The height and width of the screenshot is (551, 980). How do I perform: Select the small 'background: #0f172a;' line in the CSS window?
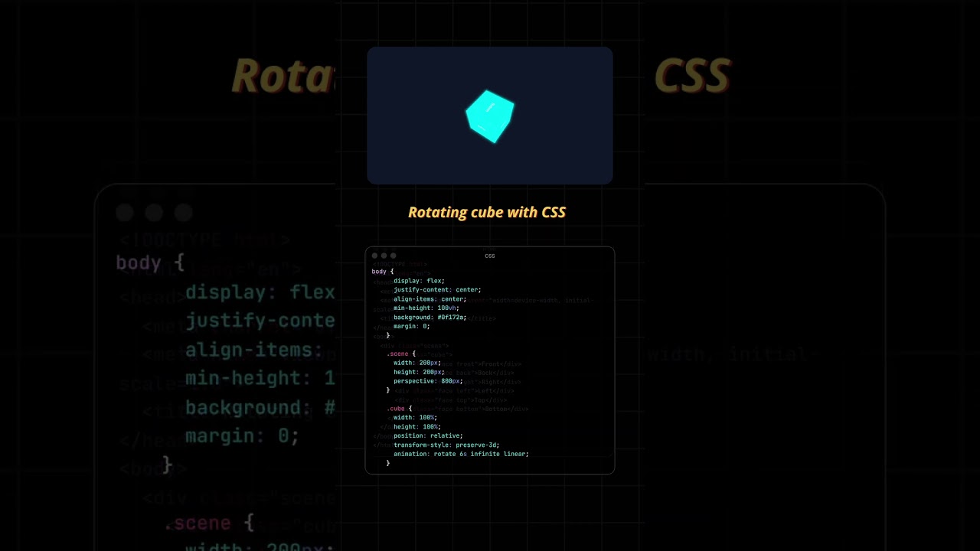[430, 318]
